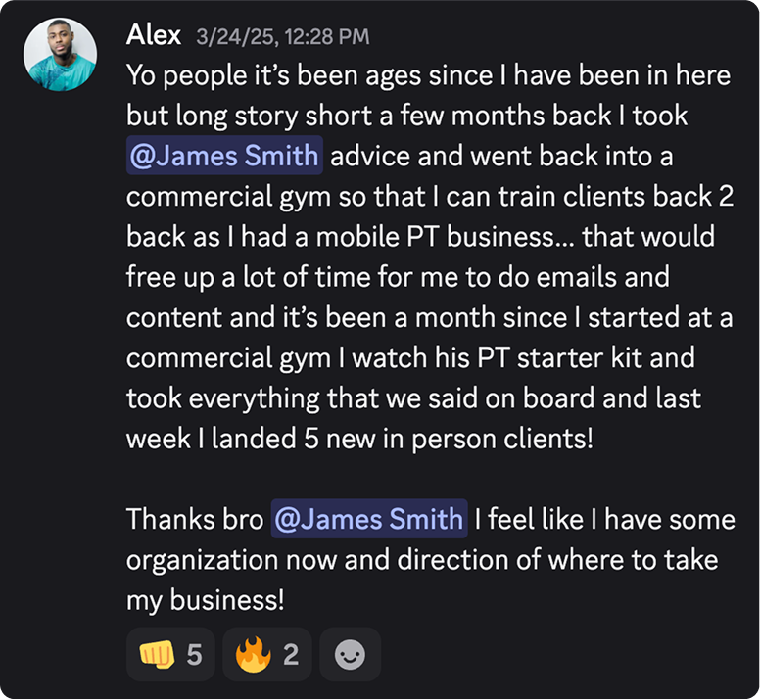Toggle the fire emoji reaction
This screenshot has height=700, width=760.
pyautogui.click(x=267, y=654)
